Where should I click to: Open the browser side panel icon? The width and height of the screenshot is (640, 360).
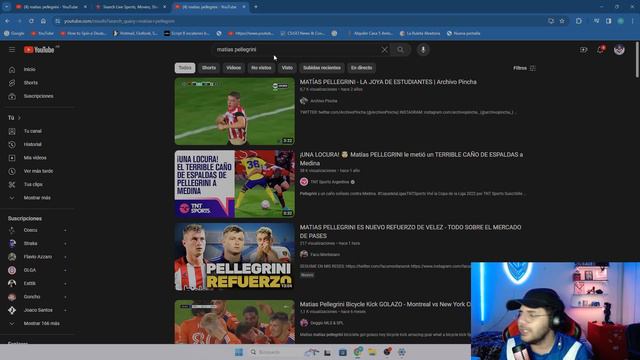tap(608, 21)
